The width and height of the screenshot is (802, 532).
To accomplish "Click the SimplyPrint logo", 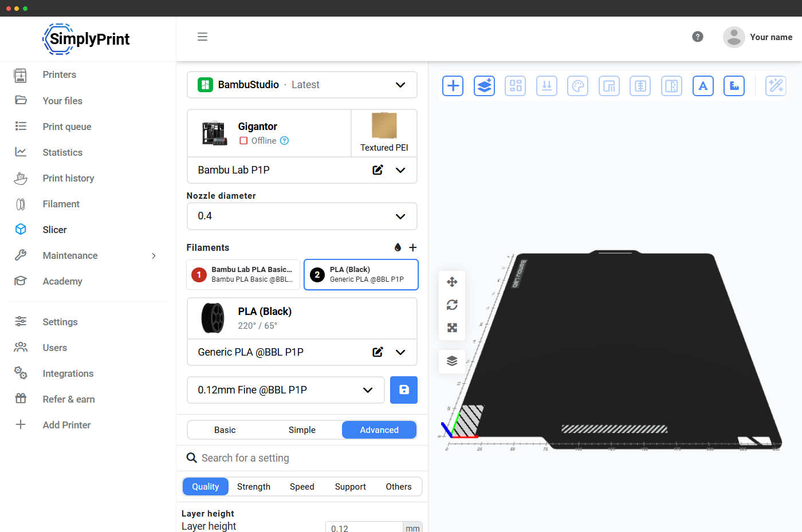I will click(86, 39).
